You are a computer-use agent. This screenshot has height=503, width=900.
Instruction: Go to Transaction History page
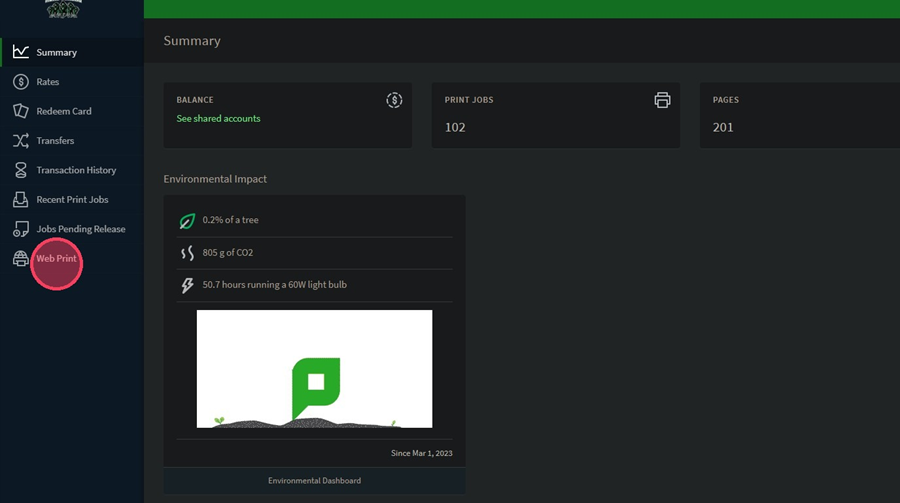pos(76,170)
